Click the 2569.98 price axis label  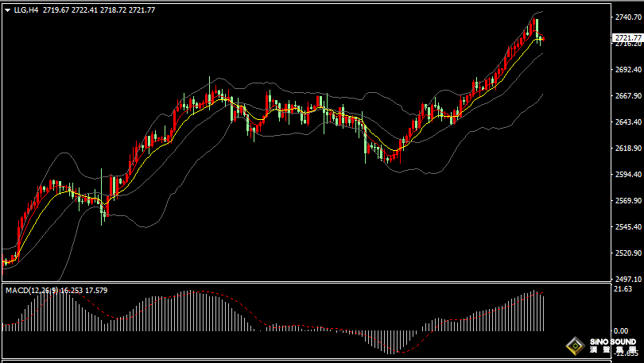(627, 201)
